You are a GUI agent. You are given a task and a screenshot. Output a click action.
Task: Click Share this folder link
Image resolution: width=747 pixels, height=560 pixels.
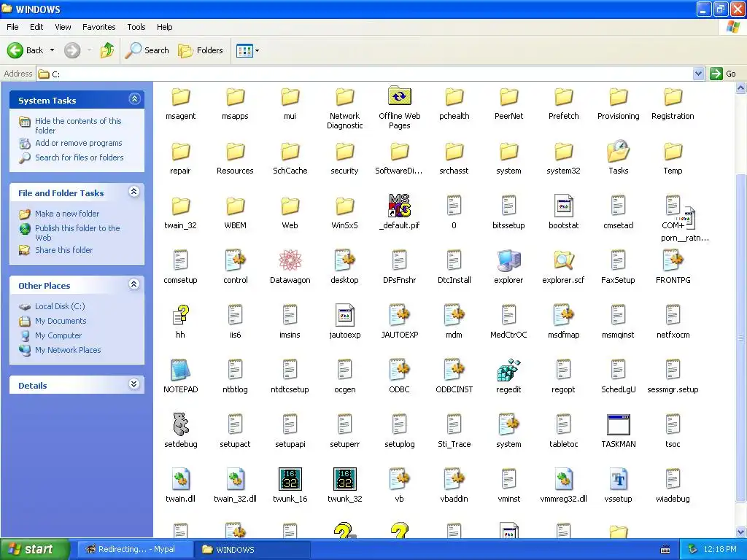pos(64,250)
